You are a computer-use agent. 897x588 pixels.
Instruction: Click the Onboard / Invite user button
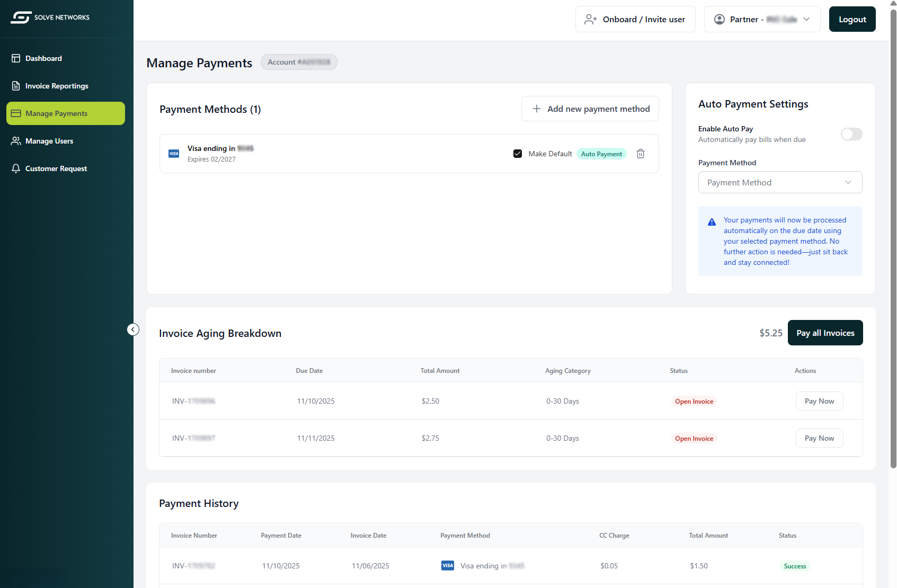tap(635, 19)
